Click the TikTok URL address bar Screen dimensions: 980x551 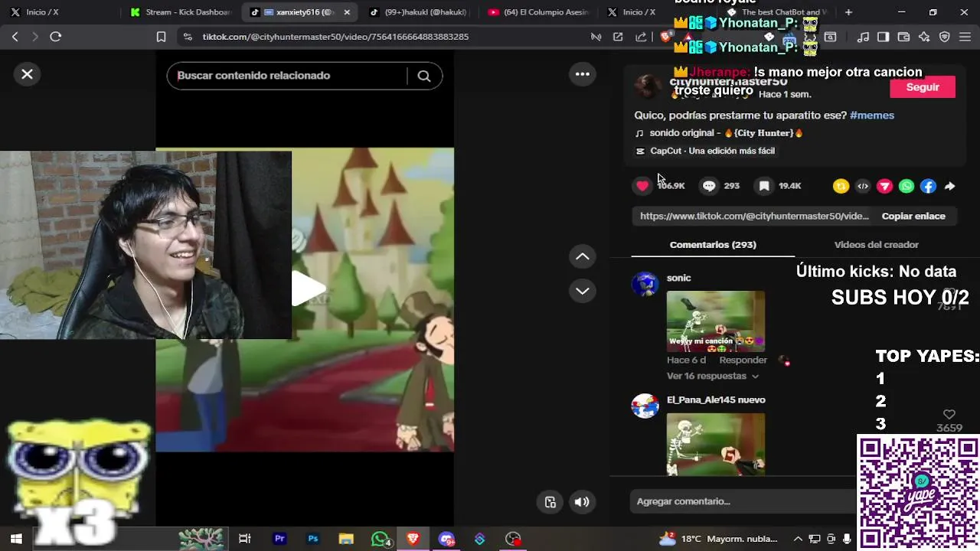[335, 37]
